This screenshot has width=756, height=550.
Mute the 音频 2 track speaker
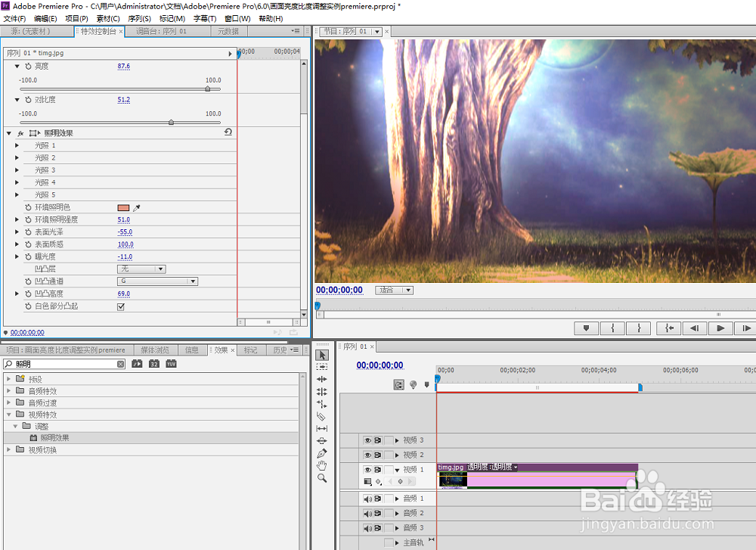click(368, 514)
